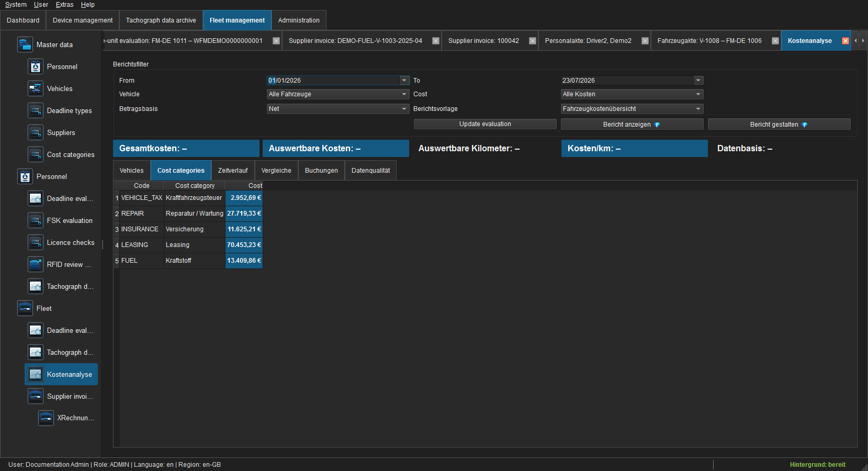The width and height of the screenshot is (868, 471).
Task: Switch to the Zeitverlauf tab
Action: tap(233, 171)
